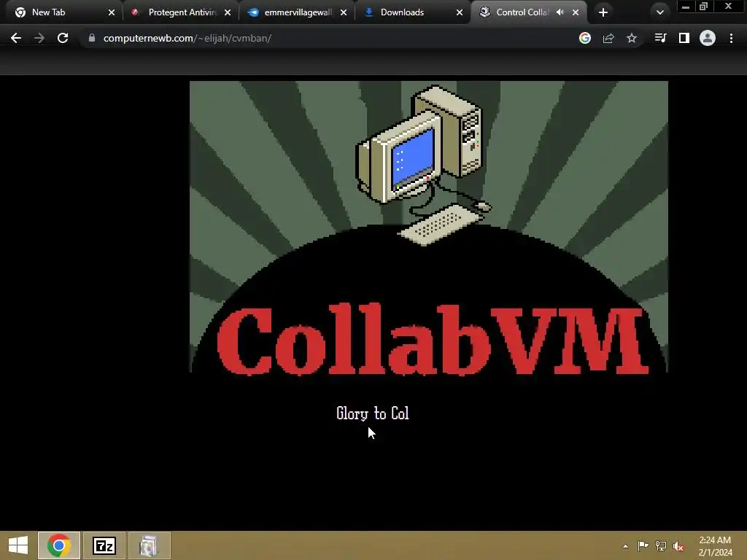Screen dimensions: 747x560
Task: Open 7-Zip from the taskbar
Action: pos(104,545)
